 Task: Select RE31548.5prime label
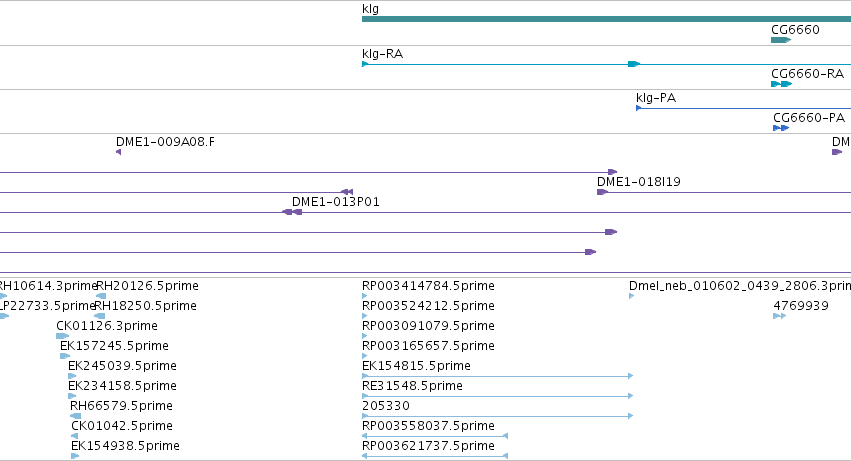coord(412,386)
